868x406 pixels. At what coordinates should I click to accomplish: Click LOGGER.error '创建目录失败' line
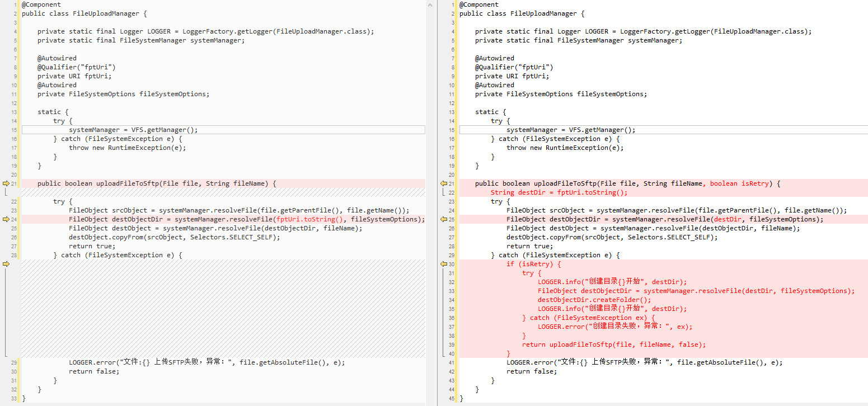pos(615,327)
